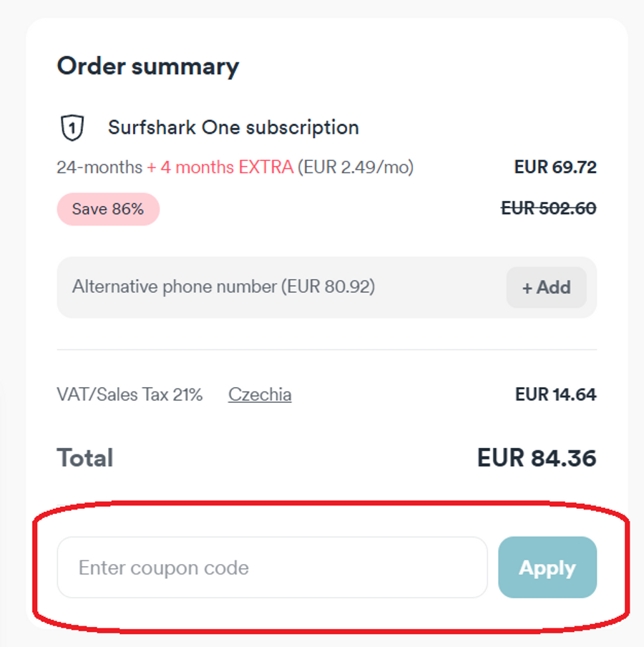The image size is (644, 647).
Task: Click the Total label
Action: click(85, 458)
